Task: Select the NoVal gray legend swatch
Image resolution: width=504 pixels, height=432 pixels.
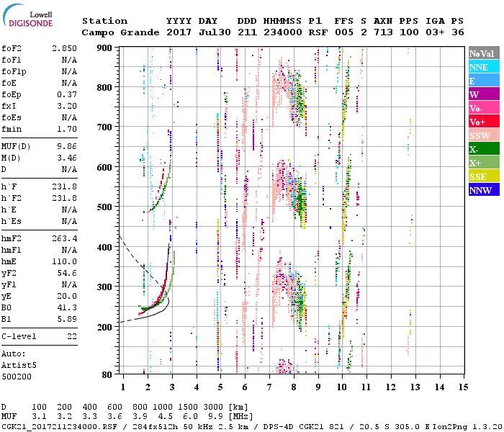Action: (480, 53)
